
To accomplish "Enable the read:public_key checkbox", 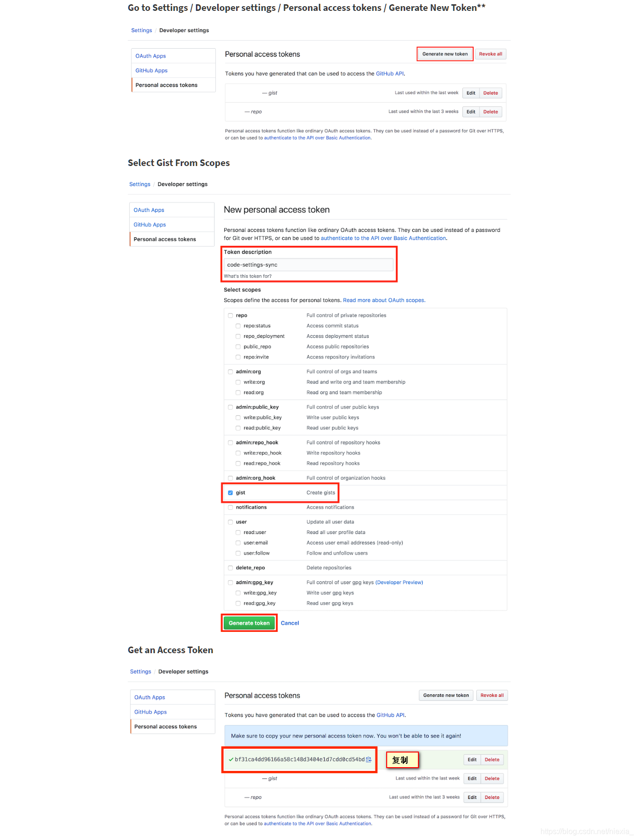I will click(x=238, y=428).
